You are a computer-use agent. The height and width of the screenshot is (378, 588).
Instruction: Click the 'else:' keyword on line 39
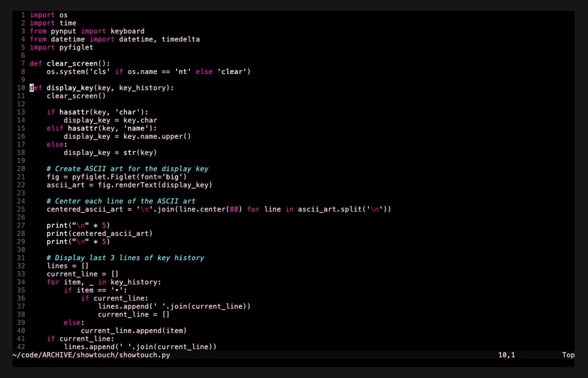coord(74,323)
